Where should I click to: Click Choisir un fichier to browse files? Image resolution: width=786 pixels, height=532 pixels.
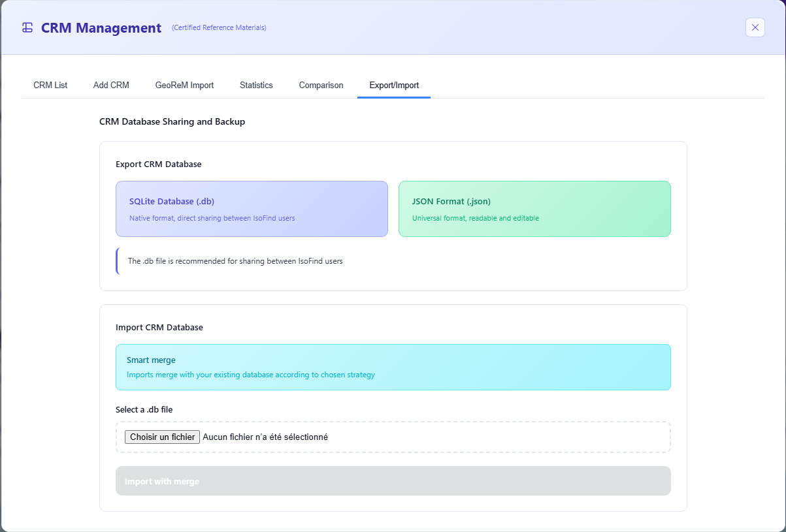[162, 437]
